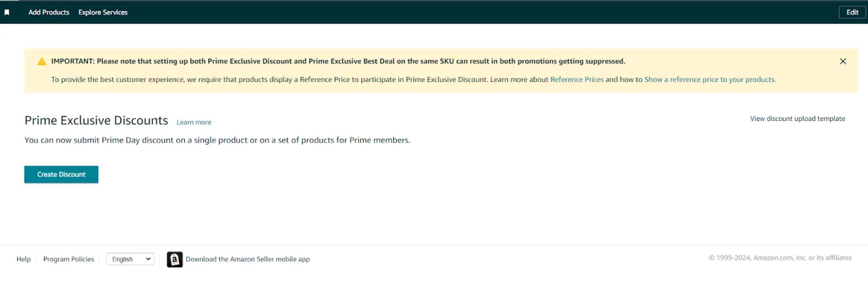Image resolution: width=868 pixels, height=283 pixels.
Task: Click the Create Discount button
Action: point(61,175)
